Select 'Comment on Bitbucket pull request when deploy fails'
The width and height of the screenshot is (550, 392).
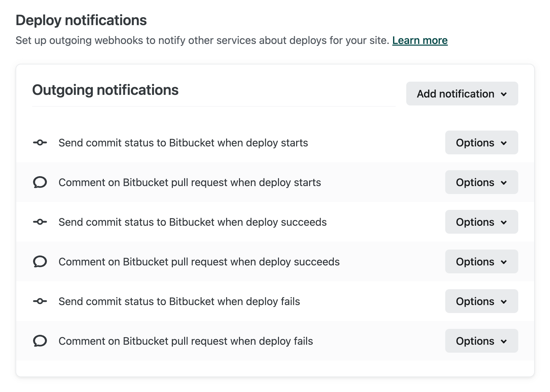click(186, 341)
